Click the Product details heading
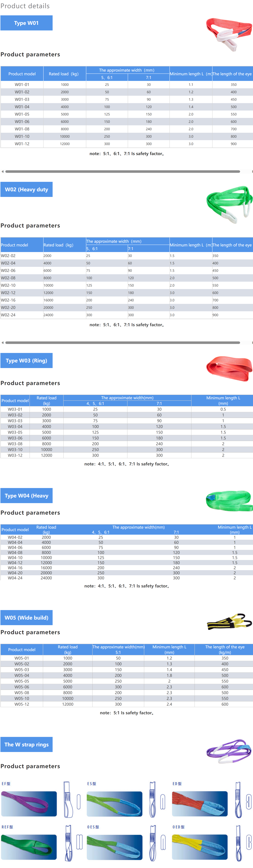This screenshot has height=868, width=253. (25, 6)
